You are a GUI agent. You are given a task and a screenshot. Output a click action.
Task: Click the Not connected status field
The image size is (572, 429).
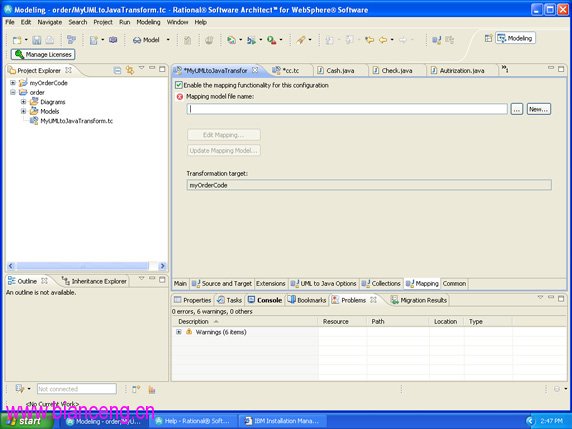pos(77,389)
